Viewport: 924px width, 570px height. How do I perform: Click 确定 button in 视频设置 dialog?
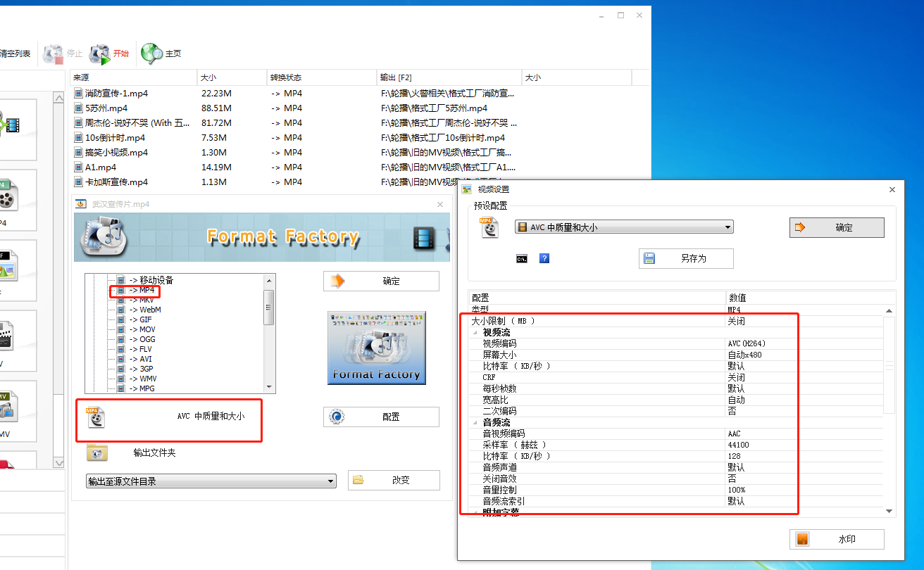coord(836,227)
